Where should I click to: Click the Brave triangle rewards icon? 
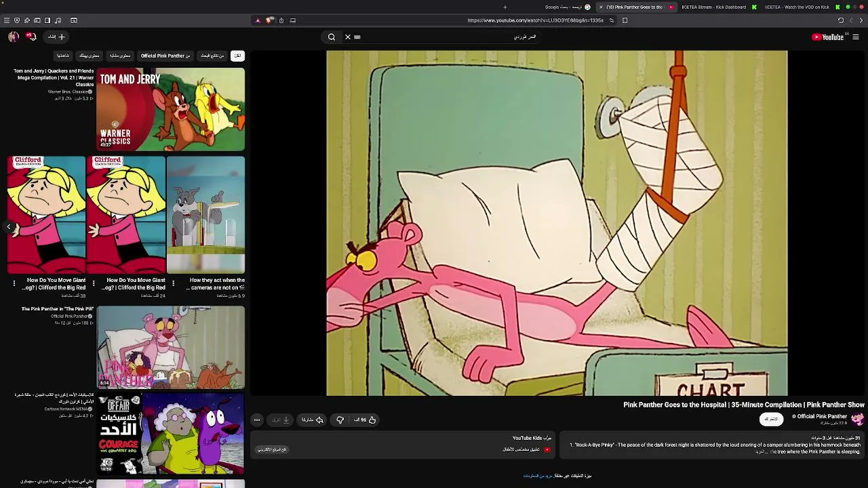point(258,20)
